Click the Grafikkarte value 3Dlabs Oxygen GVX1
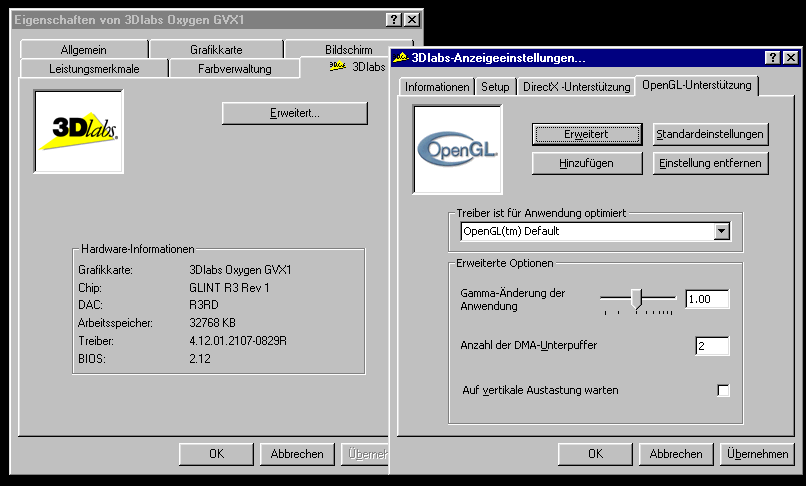806x486 pixels. click(x=240, y=270)
